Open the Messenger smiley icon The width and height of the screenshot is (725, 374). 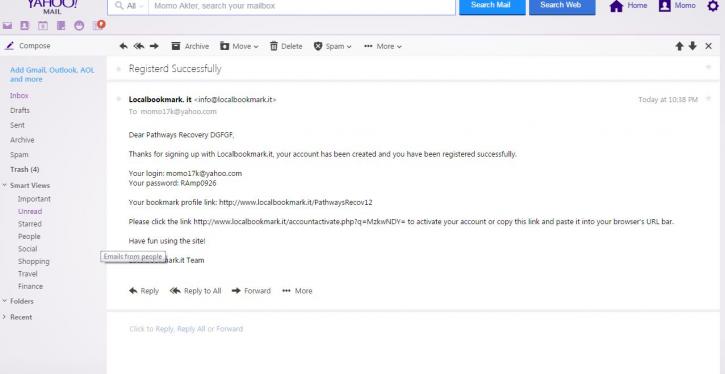click(x=79, y=26)
